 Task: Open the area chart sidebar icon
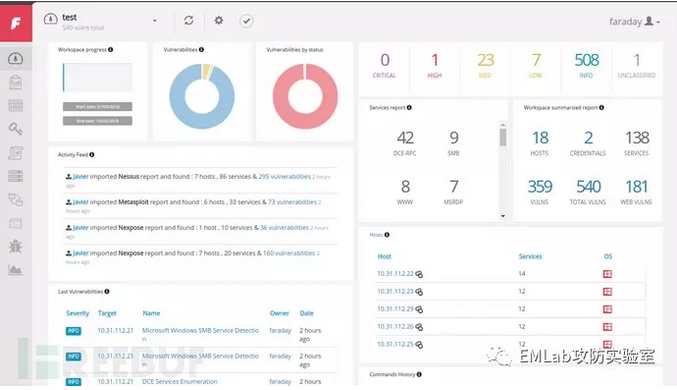16,270
